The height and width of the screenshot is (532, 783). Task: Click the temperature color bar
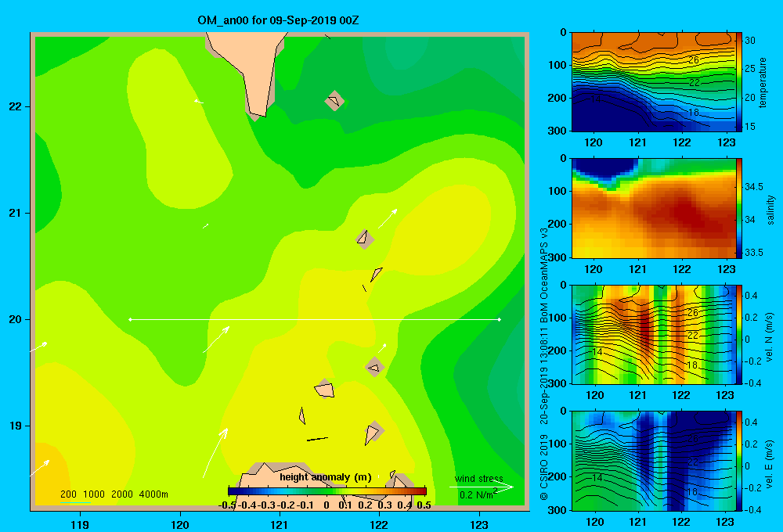[x=739, y=82]
